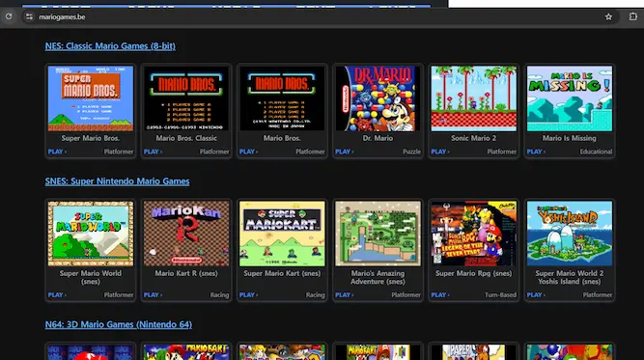Open site information icon beside URL
The height and width of the screenshot is (360, 644).
[x=29, y=16]
